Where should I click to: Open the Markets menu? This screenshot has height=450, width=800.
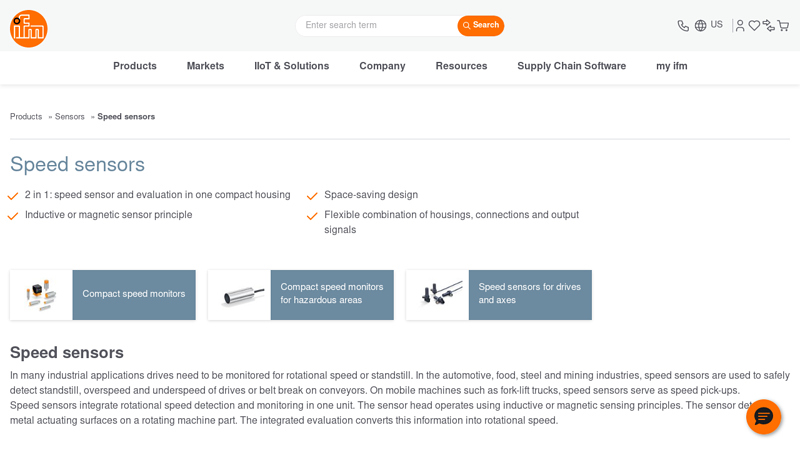pos(205,66)
